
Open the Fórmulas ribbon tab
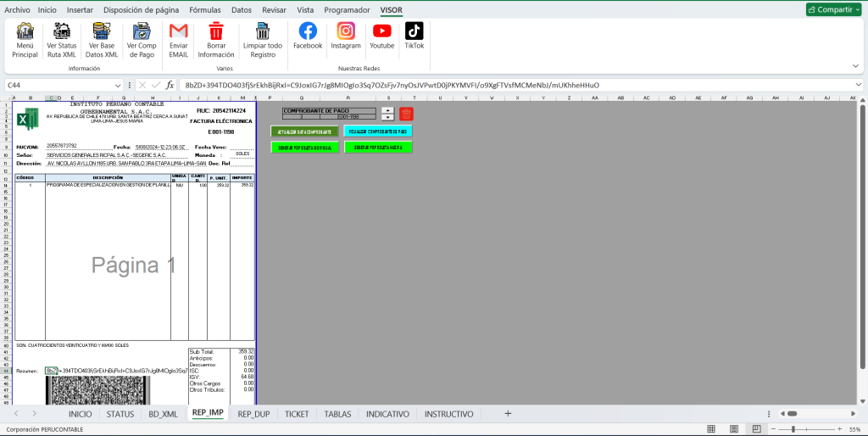click(x=205, y=10)
